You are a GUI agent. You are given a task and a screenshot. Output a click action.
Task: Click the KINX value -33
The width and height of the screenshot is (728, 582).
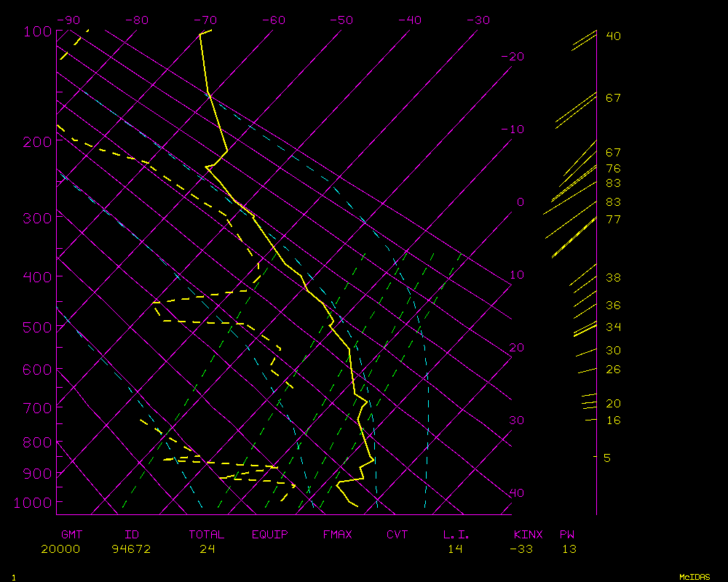click(x=521, y=549)
